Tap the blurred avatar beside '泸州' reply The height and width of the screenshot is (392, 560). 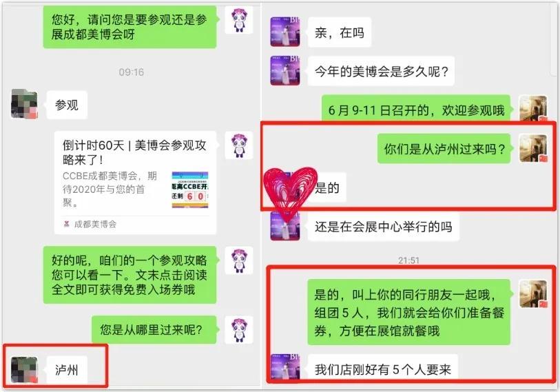click(24, 369)
